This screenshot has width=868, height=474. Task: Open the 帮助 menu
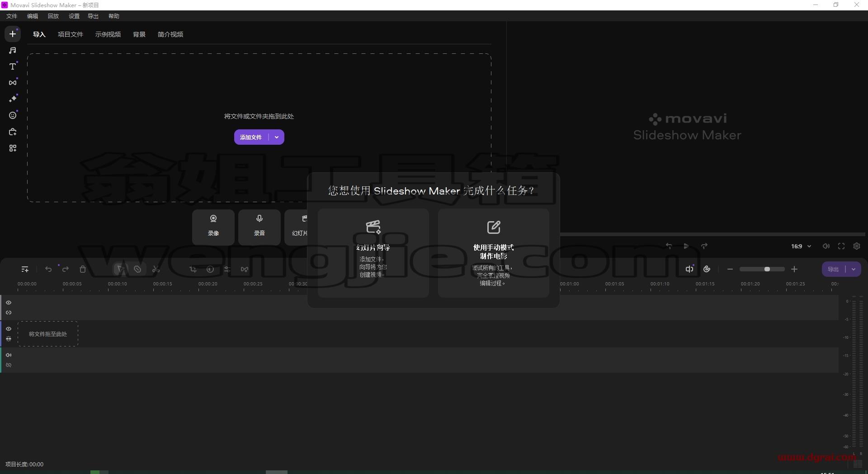[x=114, y=16]
